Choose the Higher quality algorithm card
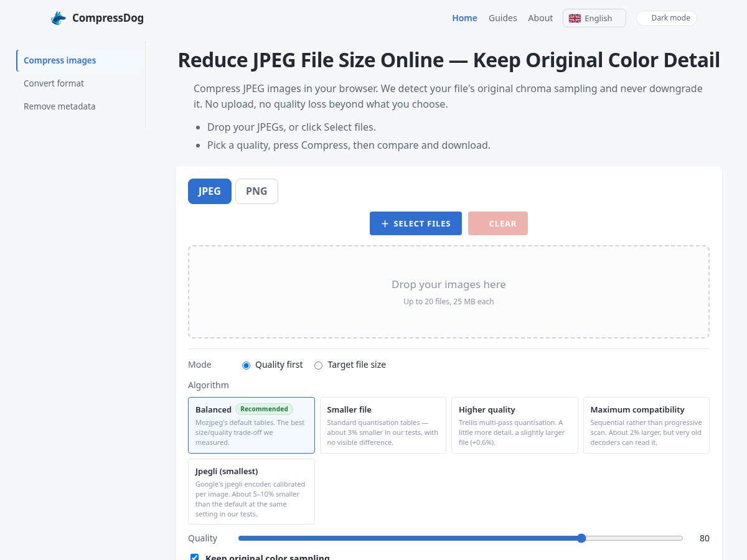Screen dimensions: 747x560 click(515, 425)
